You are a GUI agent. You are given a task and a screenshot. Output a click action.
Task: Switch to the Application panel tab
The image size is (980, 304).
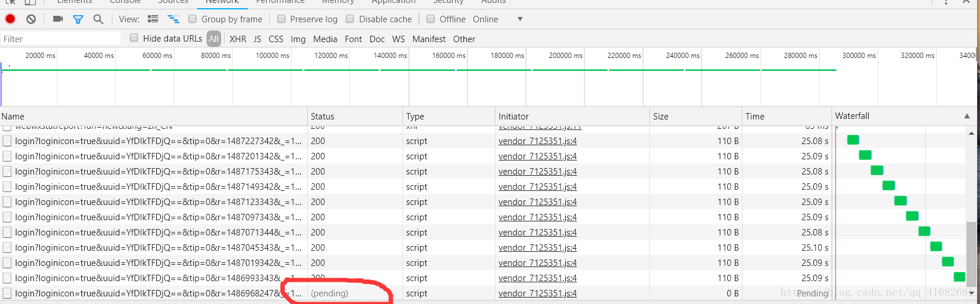click(394, 2)
